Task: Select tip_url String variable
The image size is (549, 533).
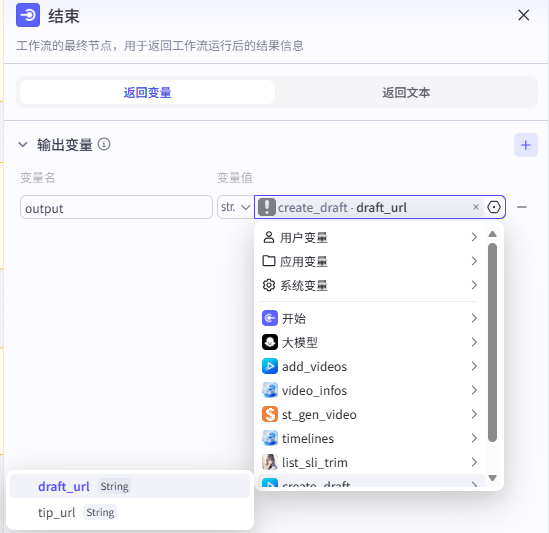Action: click(x=130, y=512)
